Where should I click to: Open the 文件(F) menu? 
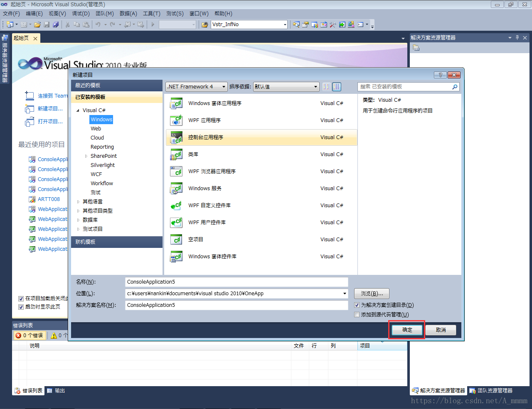(x=12, y=14)
